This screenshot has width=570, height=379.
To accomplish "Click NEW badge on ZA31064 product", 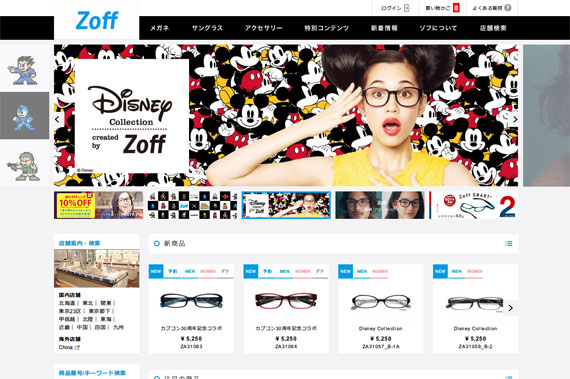I will tap(251, 271).
